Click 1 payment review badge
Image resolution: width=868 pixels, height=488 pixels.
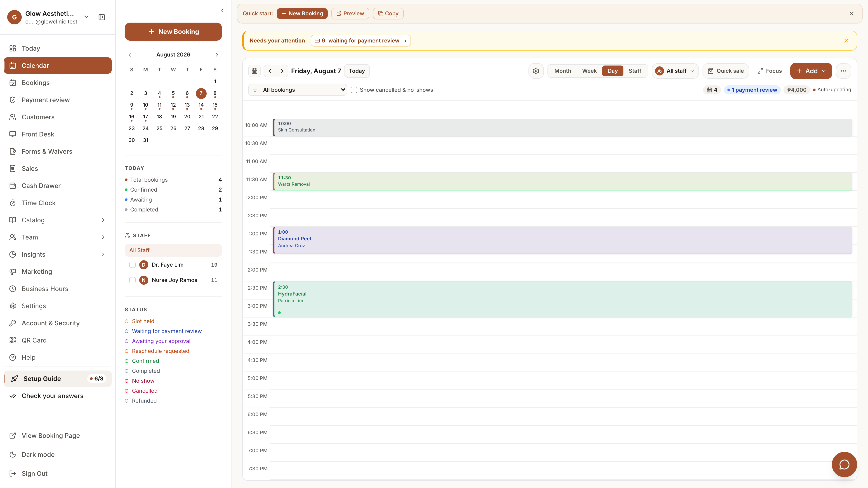[x=752, y=90]
